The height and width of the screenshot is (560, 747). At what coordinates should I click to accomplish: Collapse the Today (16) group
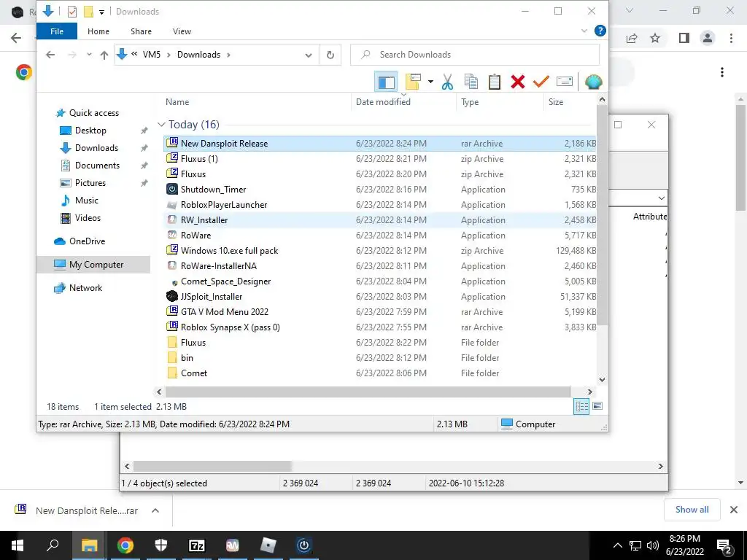161,125
